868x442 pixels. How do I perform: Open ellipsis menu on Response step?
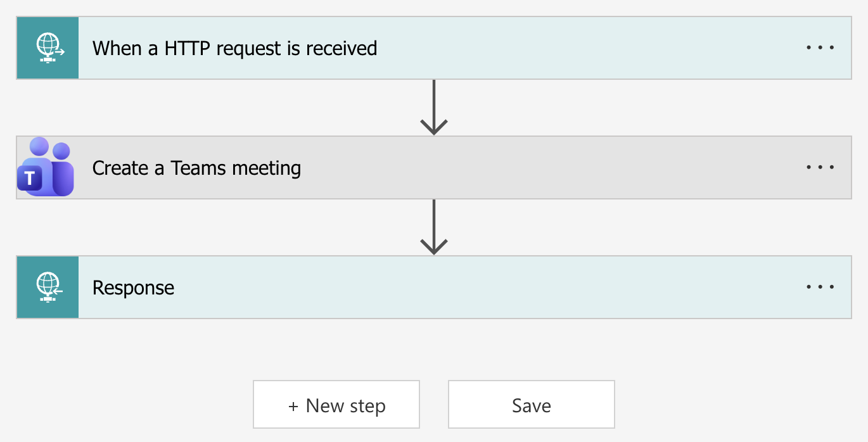point(820,287)
